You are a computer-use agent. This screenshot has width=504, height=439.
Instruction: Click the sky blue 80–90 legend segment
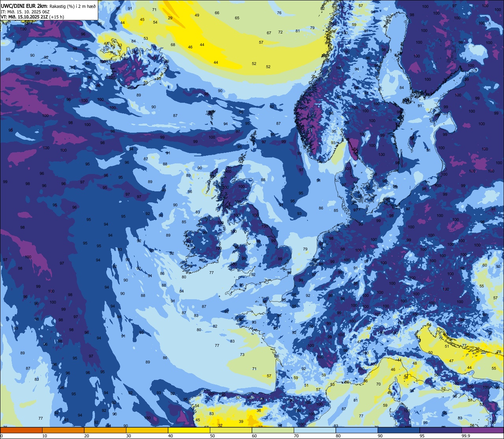click(x=357, y=430)
